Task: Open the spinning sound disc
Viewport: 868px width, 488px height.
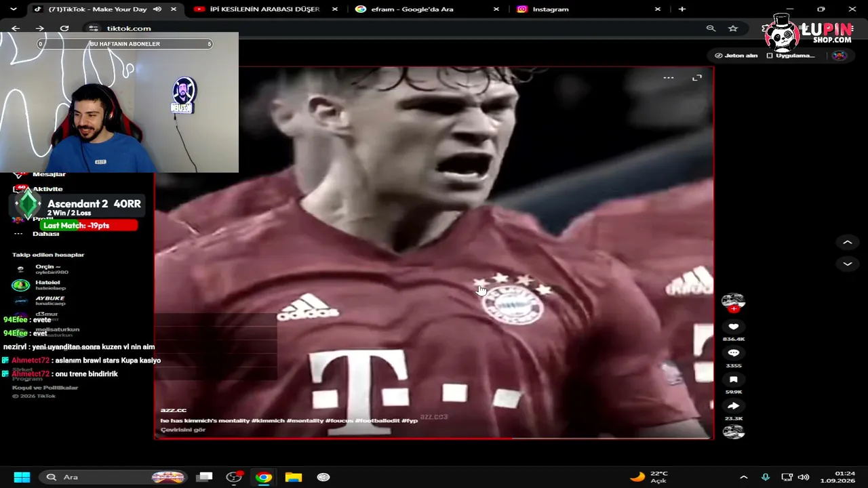Action: 733,431
